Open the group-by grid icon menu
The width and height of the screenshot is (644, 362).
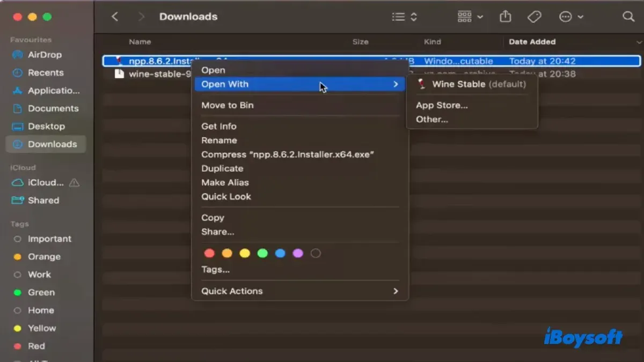470,17
